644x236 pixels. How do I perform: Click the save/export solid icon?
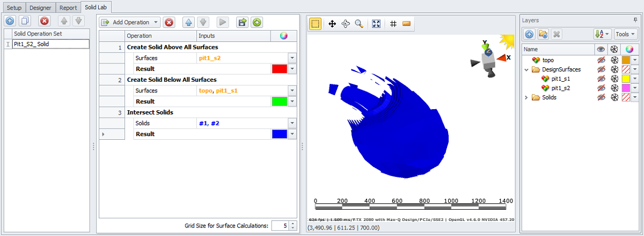[242, 23]
